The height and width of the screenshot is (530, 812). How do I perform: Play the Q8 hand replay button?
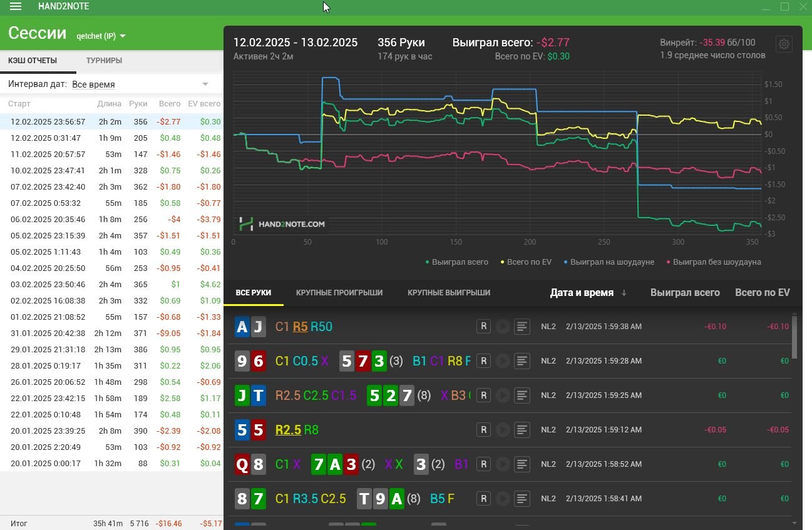503,464
